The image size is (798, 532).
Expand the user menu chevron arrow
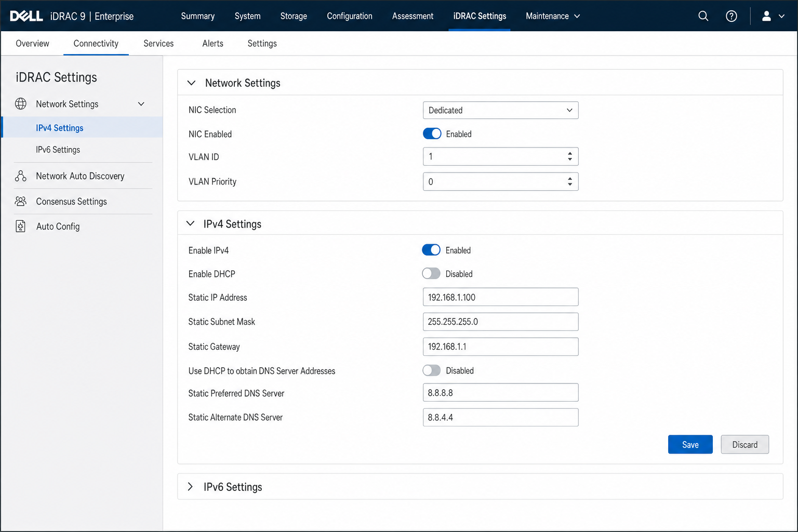coord(781,16)
